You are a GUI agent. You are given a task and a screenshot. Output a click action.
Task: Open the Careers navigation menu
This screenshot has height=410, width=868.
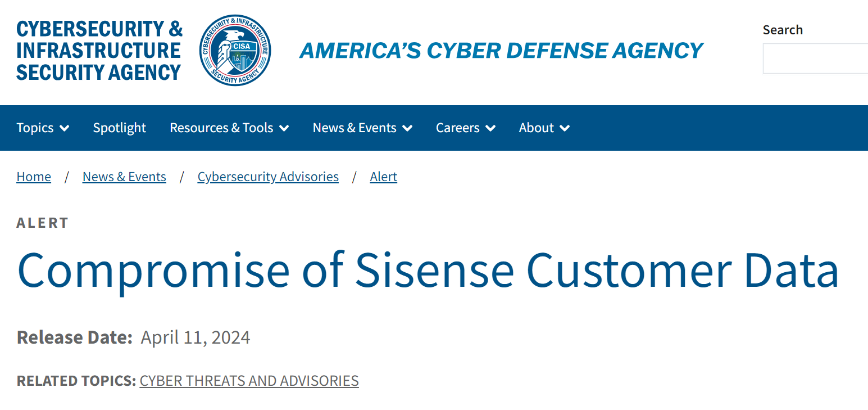click(458, 128)
